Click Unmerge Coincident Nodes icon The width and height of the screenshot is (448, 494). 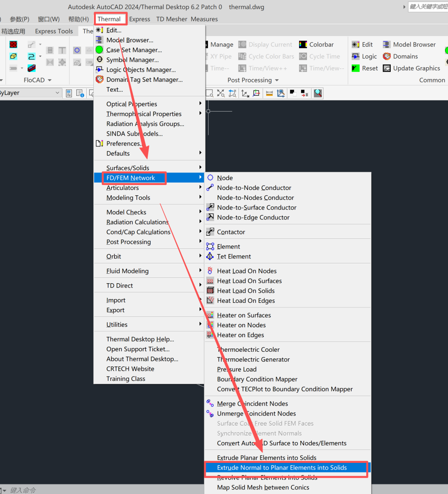coord(210,414)
